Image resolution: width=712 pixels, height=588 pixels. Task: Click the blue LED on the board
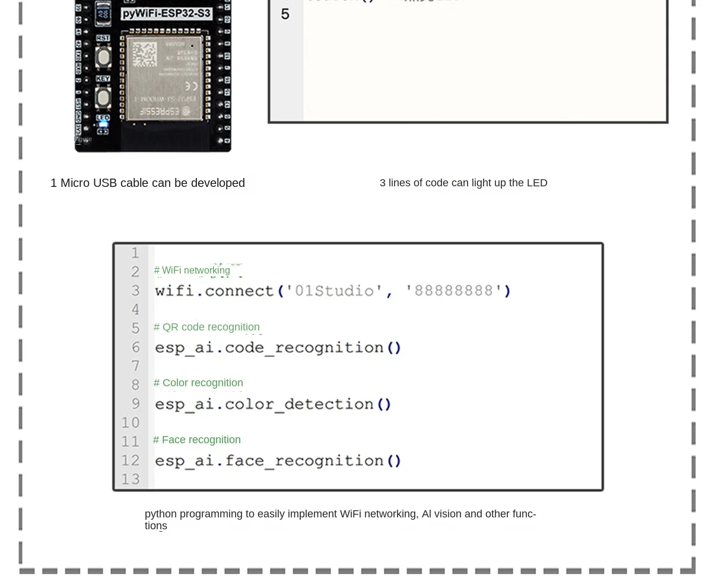[103, 124]
